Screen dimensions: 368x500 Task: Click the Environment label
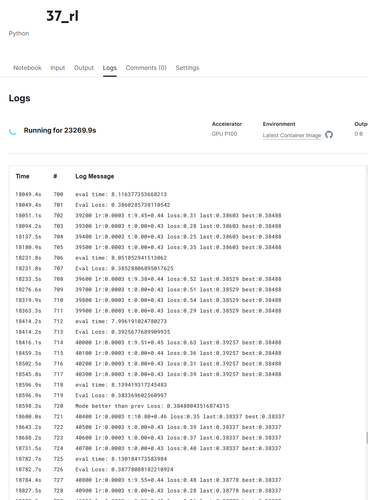click(279, 124)
